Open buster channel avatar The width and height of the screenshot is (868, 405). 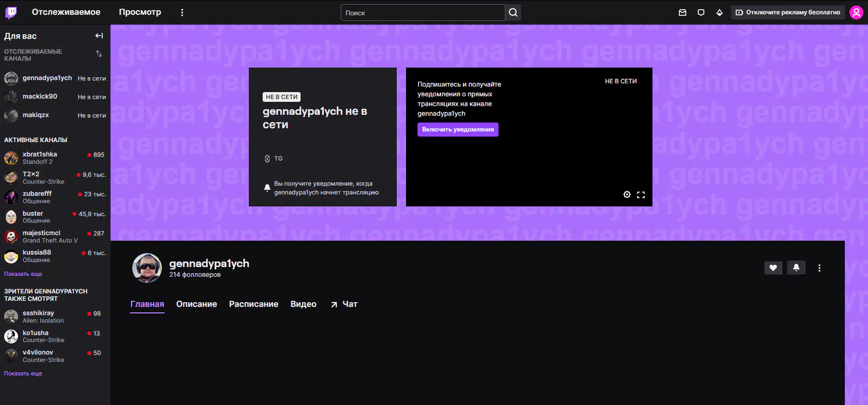point(11,217)
